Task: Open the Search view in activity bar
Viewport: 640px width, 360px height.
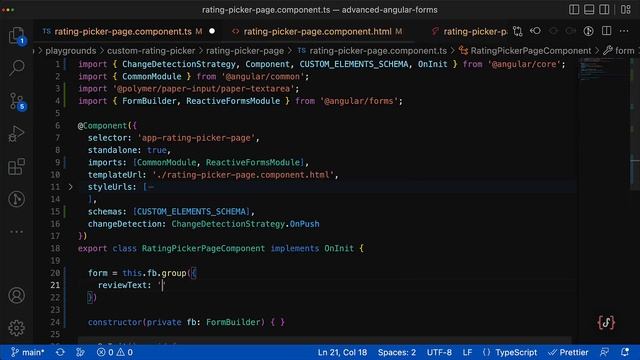Action: point(16,68)
